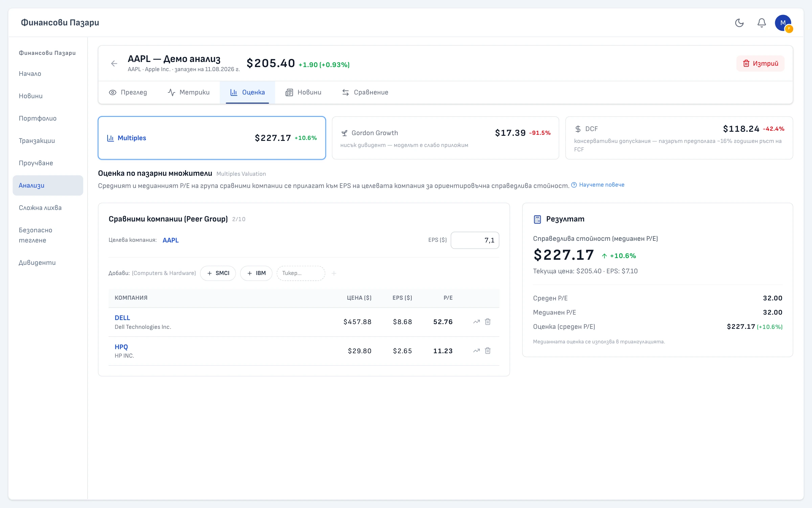Screen dimensions: 812x508
Task: Open notifications bell
Action: click(x=762, y=23)
